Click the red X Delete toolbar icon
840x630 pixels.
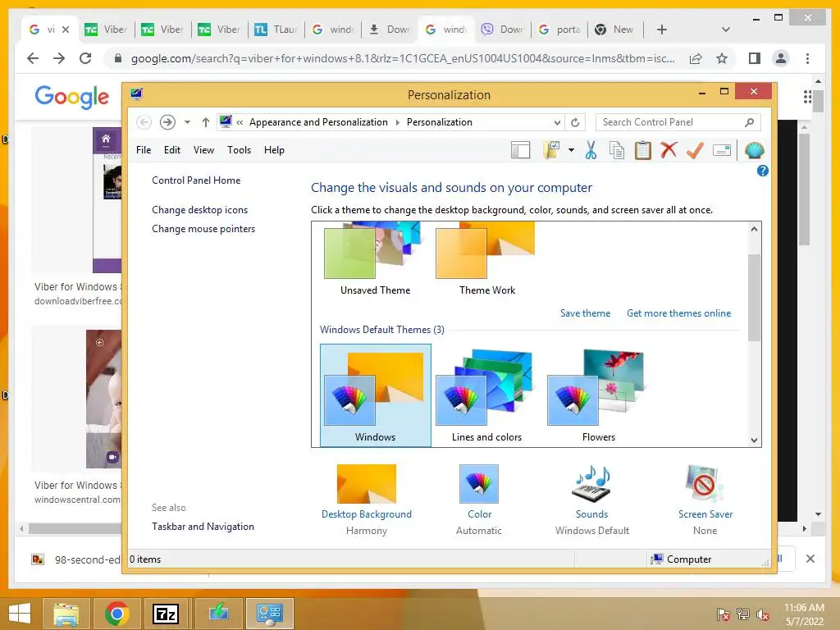(x=669, y=150)
